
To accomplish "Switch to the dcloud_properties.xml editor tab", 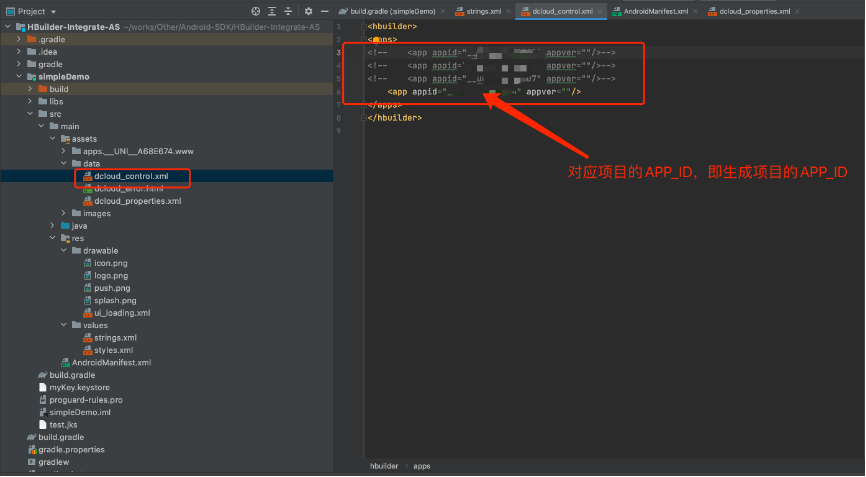I will [x=754, y=11].
